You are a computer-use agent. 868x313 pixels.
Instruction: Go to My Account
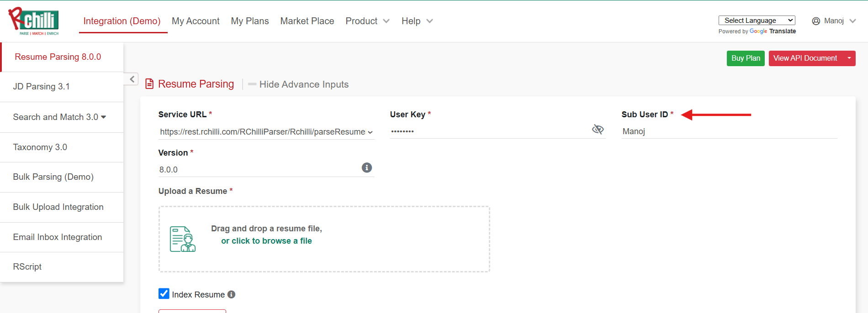(196, 21)
